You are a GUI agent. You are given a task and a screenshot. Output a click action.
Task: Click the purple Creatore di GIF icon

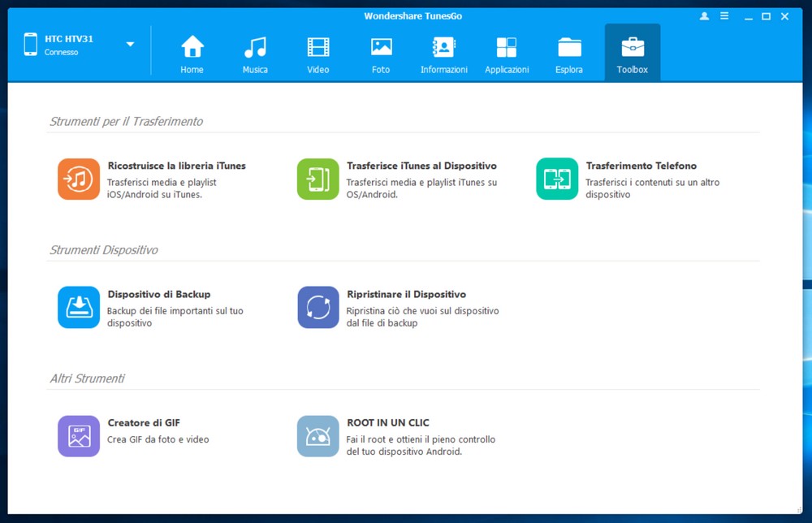pos(79,436)
